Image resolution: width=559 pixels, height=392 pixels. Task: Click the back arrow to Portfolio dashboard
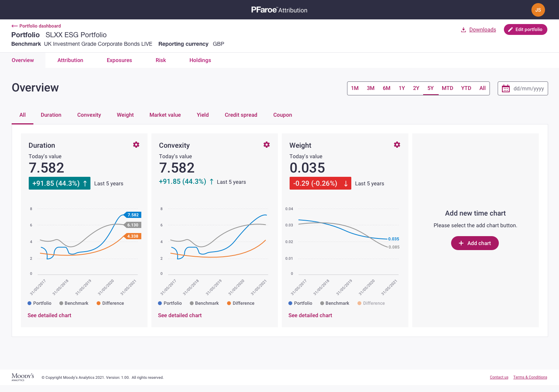pos(15,26)
